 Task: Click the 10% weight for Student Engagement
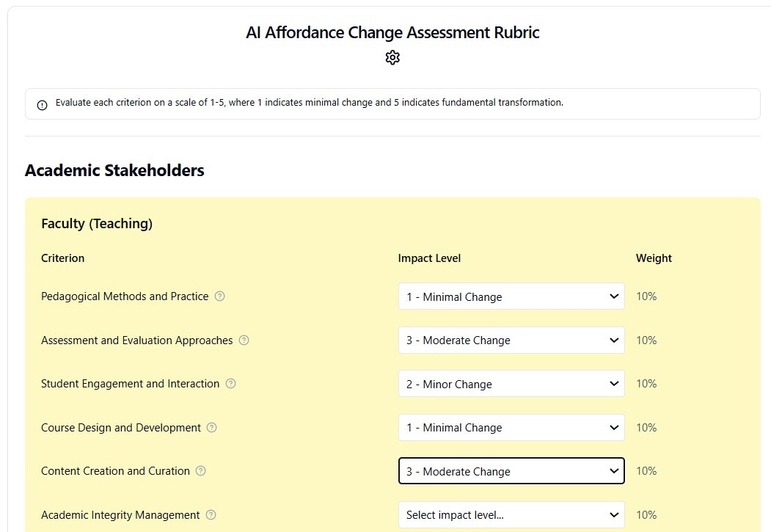click(x=646, y=384)
